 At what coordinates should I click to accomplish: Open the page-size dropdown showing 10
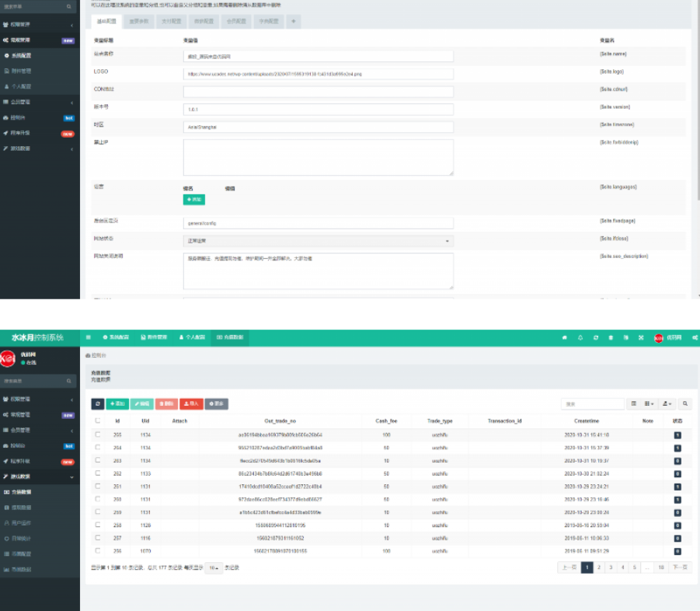(x=214, y=567)
